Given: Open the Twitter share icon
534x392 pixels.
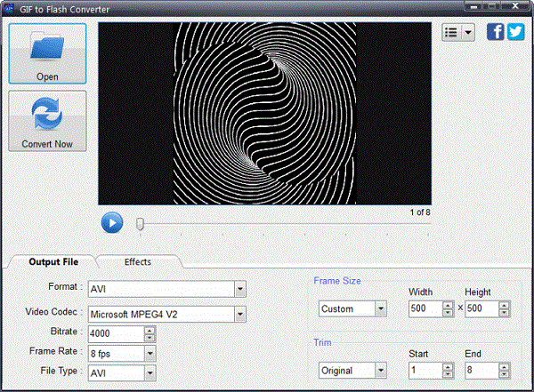Looking at the screenshot, I should point(514,32).
